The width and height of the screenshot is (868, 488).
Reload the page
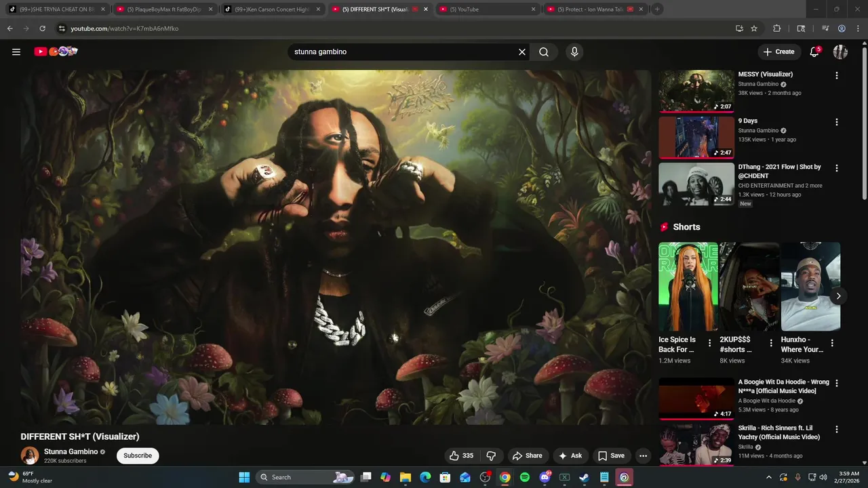click(42, 28)
